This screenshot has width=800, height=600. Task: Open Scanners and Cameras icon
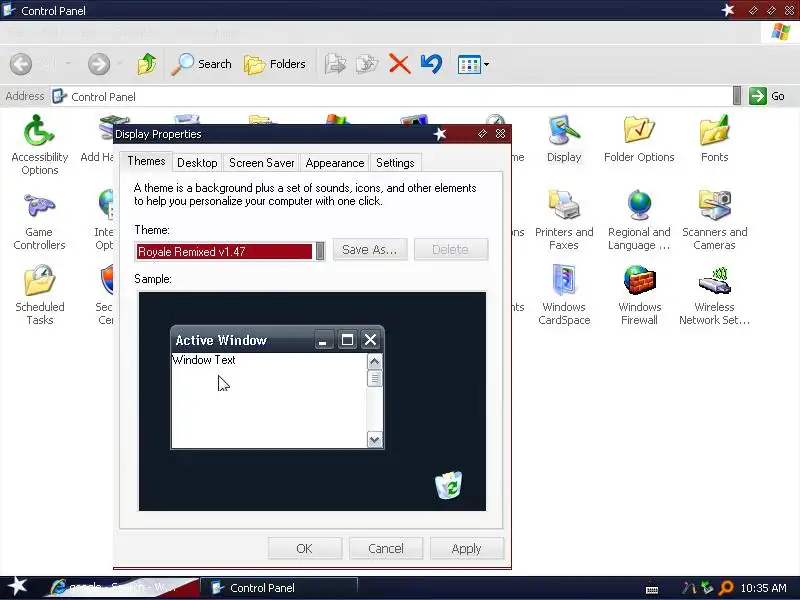714,220
